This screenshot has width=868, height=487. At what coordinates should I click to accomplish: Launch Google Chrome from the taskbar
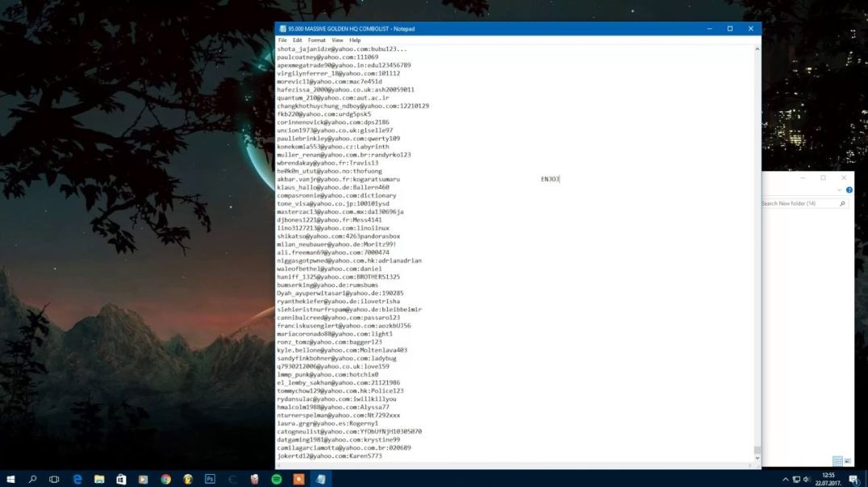point(165,479)
